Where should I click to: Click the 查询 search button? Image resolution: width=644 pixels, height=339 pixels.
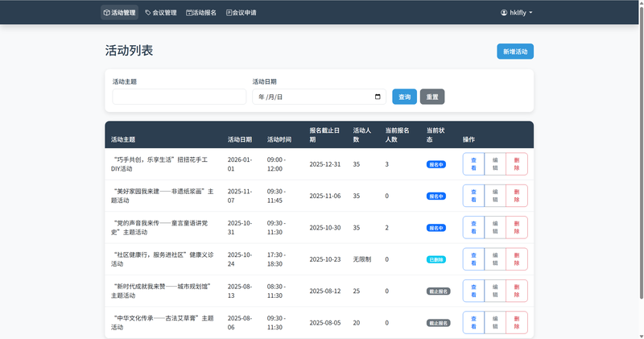(x=404, y=97)
